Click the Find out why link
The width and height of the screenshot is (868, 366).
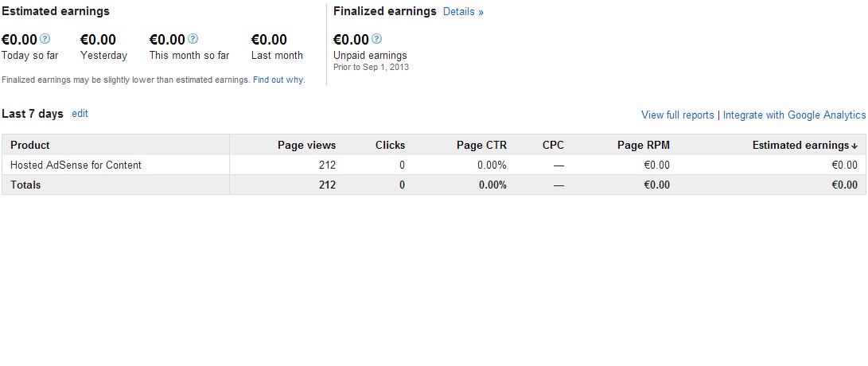pyautogui.click(x=278, y=80)
